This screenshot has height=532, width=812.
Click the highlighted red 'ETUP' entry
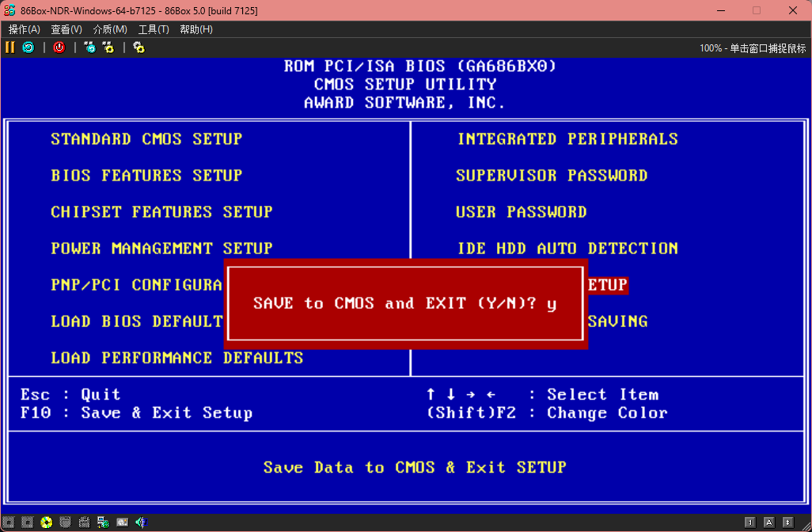tap(608, 285)
